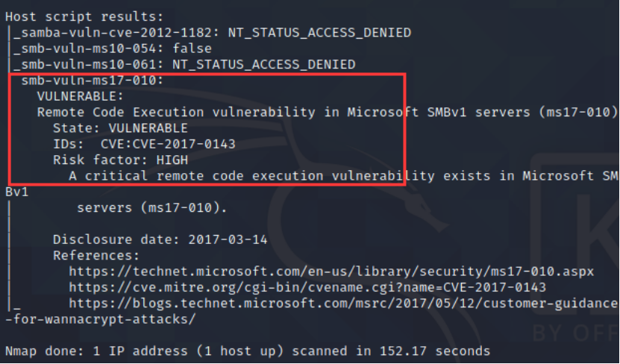Click the blogs.technet.microsoft.com customer-guidance URL
This screenshot has height=364, width=620.
343,304
